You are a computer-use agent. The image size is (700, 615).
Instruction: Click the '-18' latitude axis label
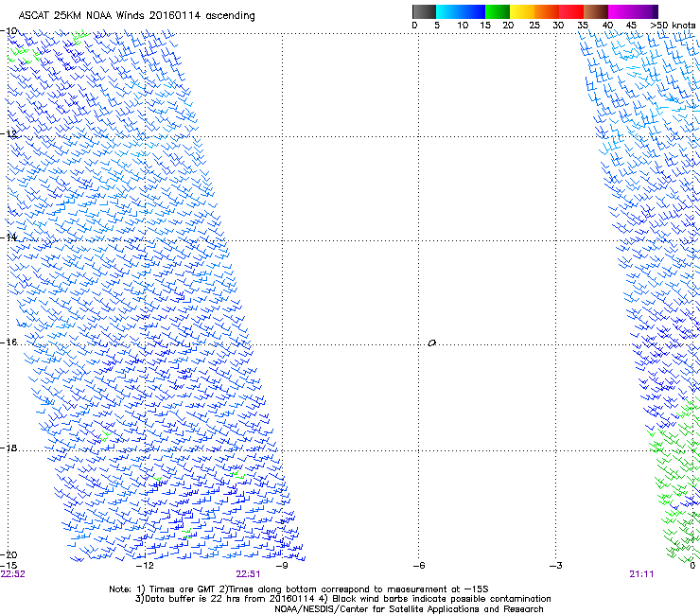9,448
